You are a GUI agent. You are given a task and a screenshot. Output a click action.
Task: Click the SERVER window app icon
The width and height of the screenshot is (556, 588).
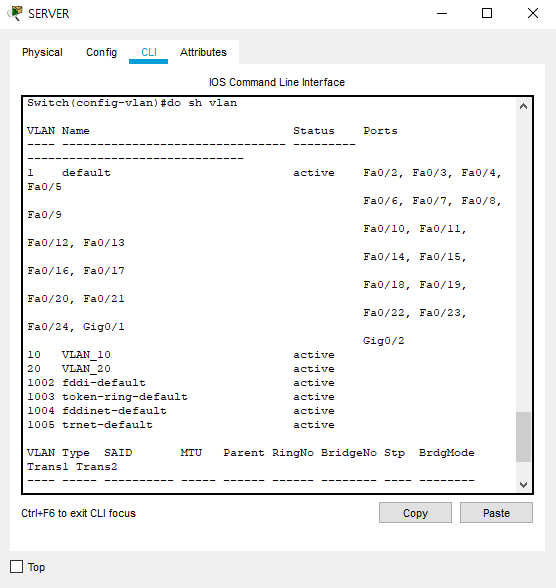click(15, 13)
